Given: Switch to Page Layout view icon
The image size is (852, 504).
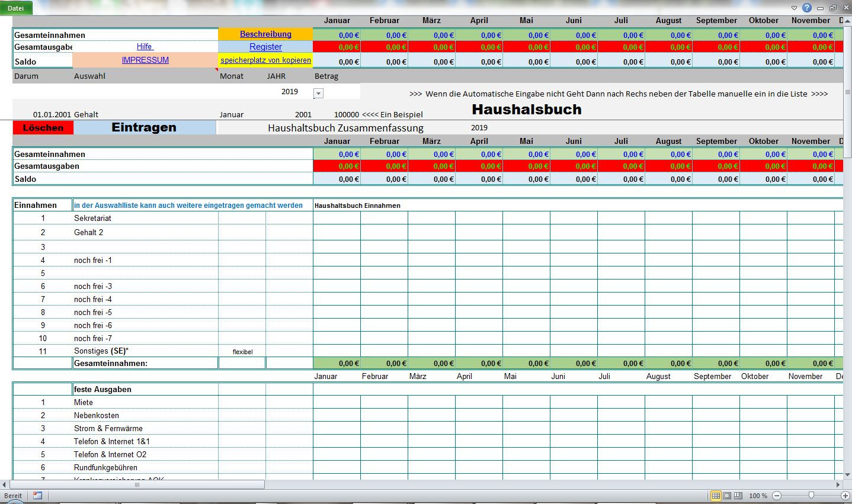Looking at the screenshot, I should point(728,496).
